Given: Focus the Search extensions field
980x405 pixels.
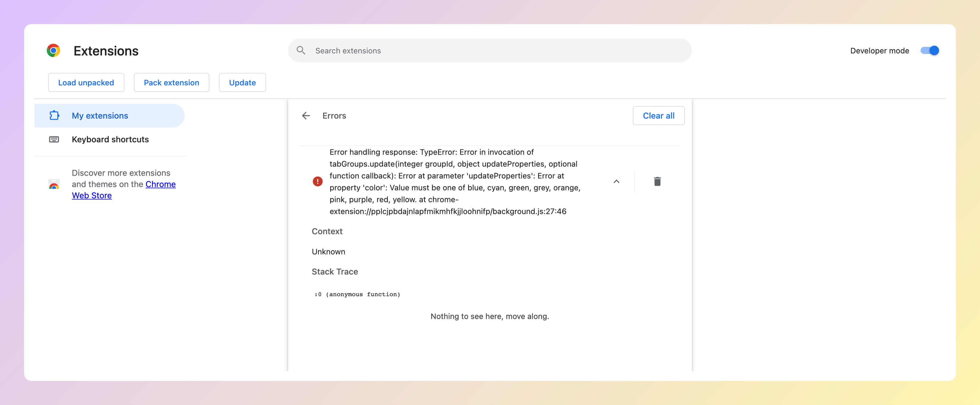Looking at the screenshot, I should [x=490, y=50].
